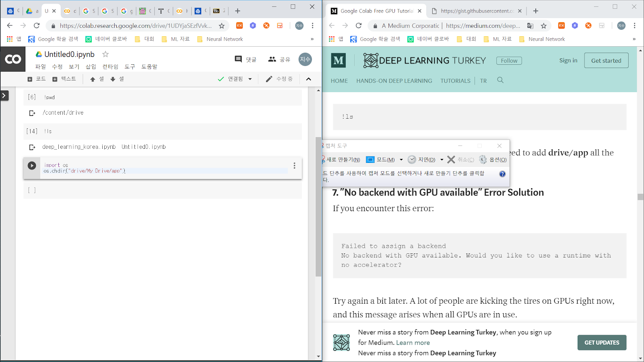644x362 pixels.
Task: Open the 지수 account avatar in Colab
Action: pos(305,59)
